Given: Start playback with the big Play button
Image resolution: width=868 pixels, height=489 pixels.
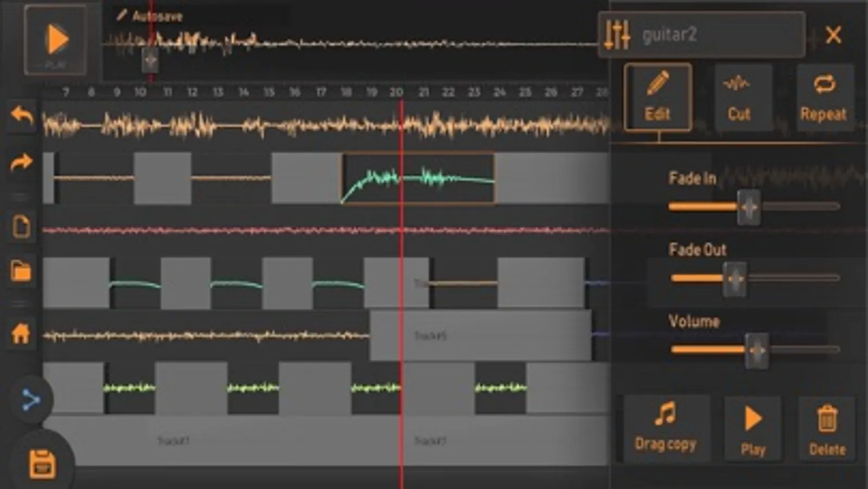Looking at the screenshot, I should tap(55, 40).
